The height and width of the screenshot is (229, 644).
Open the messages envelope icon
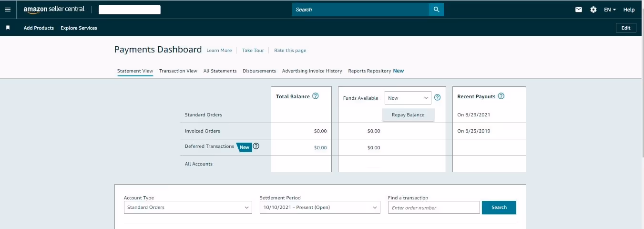tap(579, 10)
